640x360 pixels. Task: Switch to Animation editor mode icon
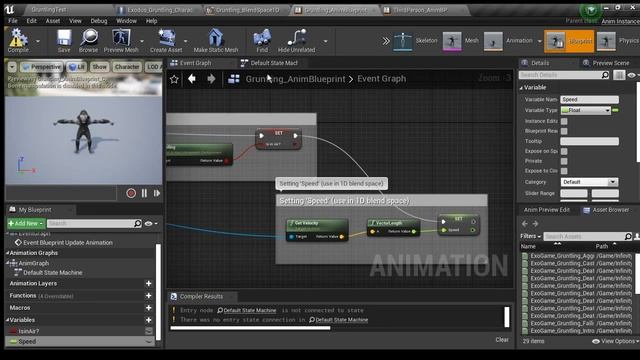493,41
